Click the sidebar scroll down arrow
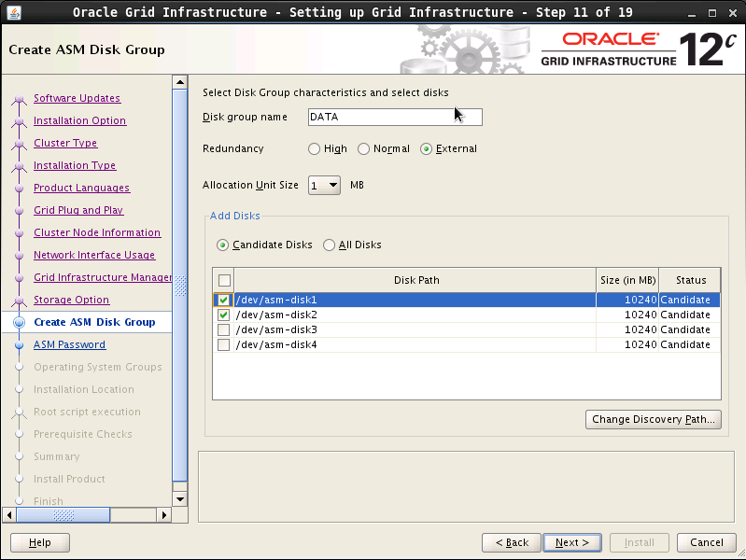Image resolution: width=746 pixels, height=560 pixels. pyautogui.click(x=180, y=500)
